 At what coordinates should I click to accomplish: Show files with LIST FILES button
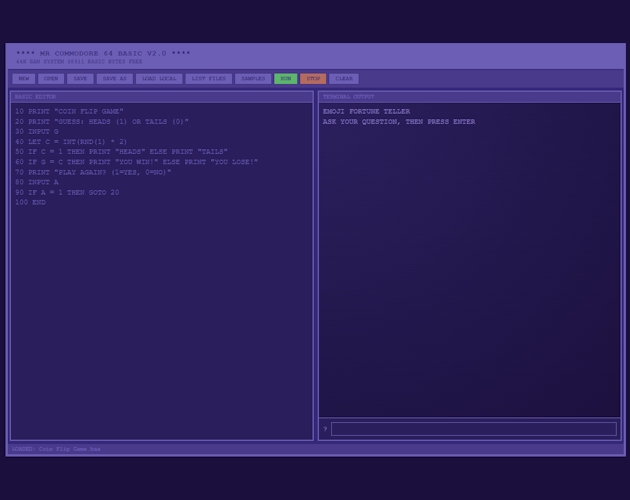coord(209,78)
